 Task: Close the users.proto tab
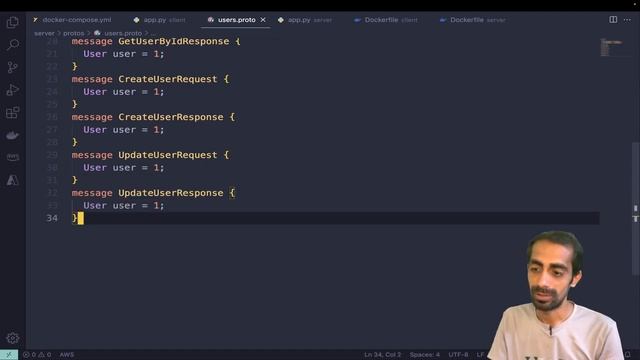[x=263, y=20]
